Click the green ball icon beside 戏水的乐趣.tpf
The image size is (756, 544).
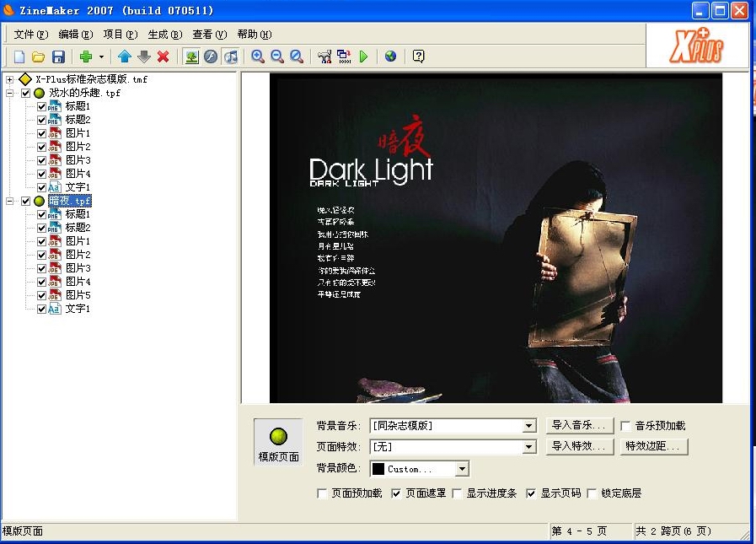40,93
